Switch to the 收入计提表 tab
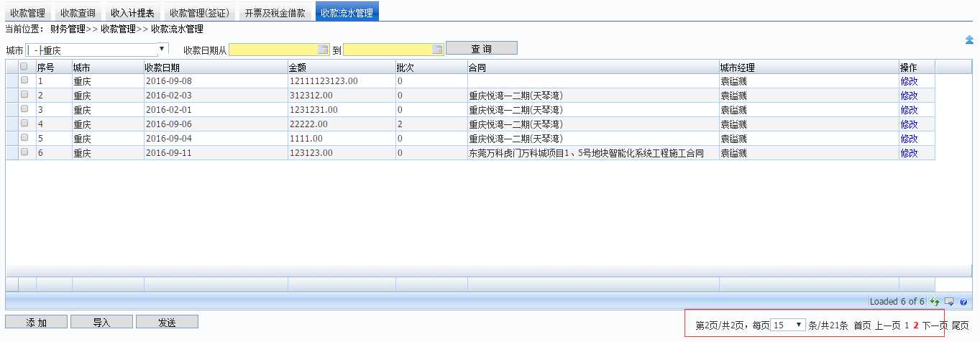The width and height of the screenshot is (980, 342). click(132, 11)
